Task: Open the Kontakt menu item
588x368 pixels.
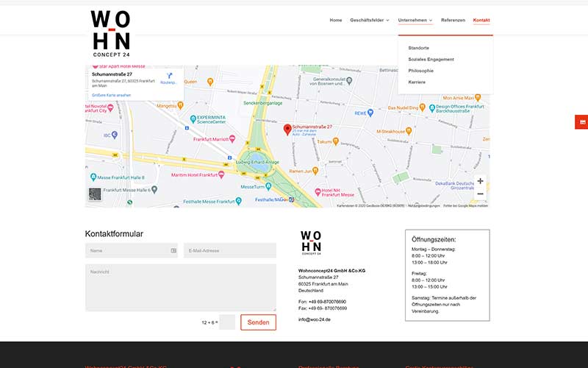Action: [x=481, y=21]
